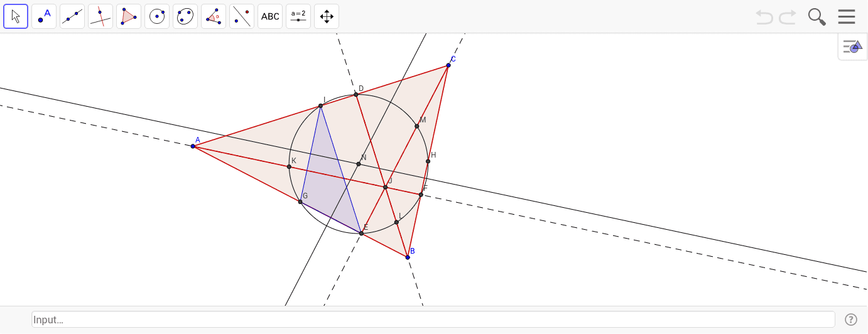Click the Input bar field
868x334 pixels.
point(433,320)
